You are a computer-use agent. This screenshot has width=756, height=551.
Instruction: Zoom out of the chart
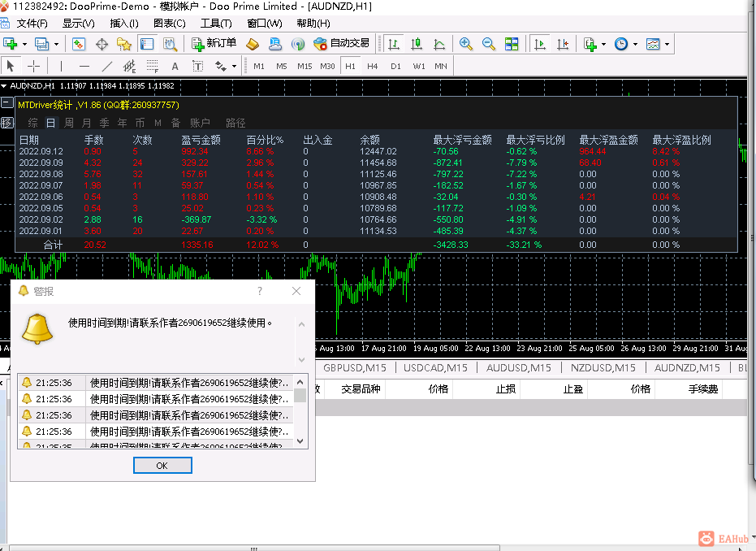[489, 43]
